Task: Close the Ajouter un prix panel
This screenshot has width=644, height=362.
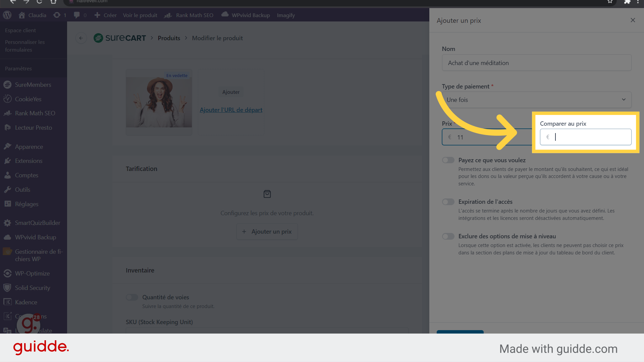Action: coord(633,20)
